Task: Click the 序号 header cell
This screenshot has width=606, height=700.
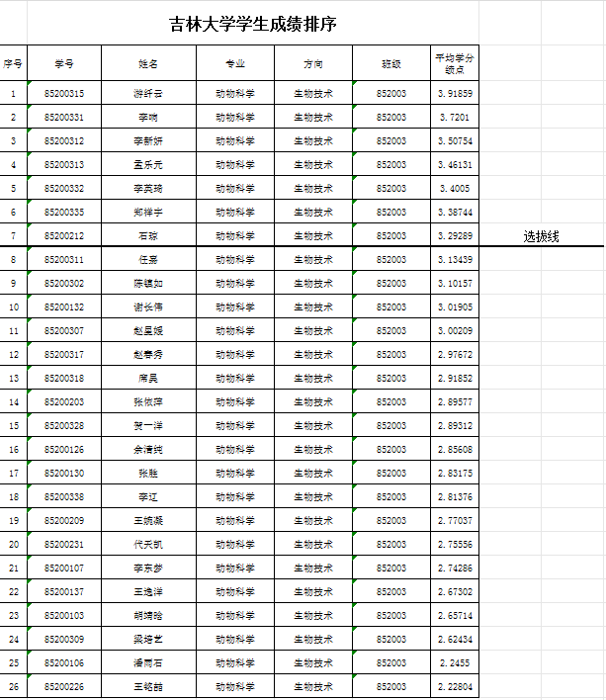Action: click(x=13, y=63)
